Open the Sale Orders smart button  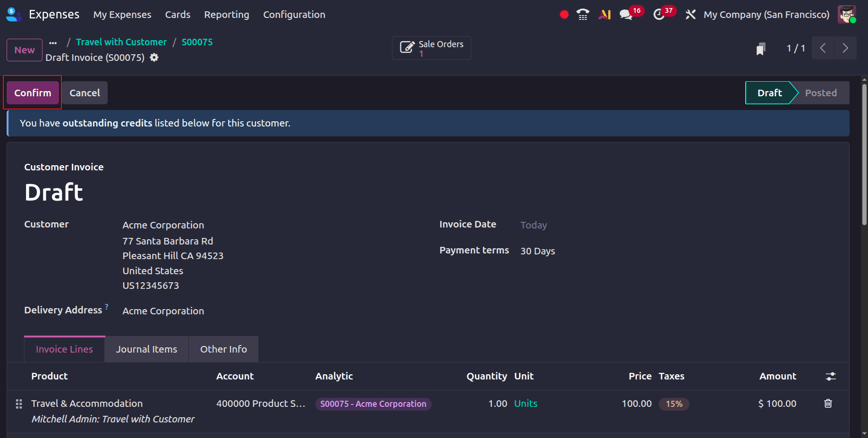pyautogui.click(x=432, y=48)
